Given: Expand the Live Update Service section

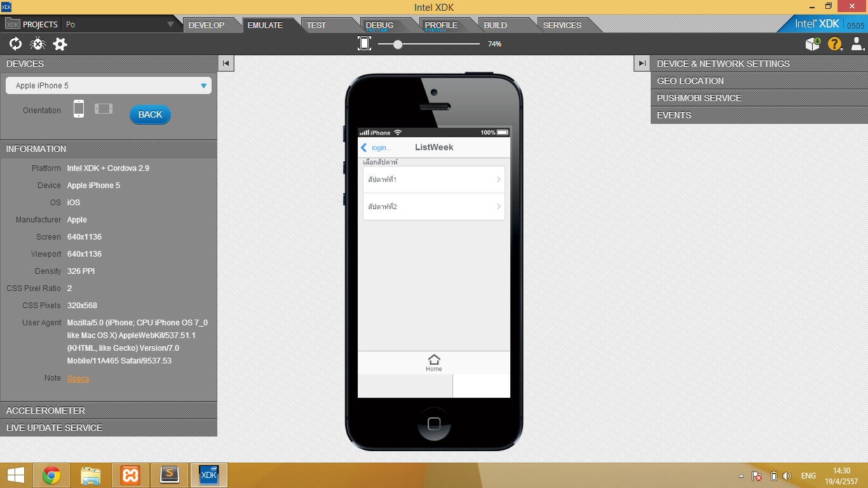Looking at the screenshot, I should (x=109, y=428).
